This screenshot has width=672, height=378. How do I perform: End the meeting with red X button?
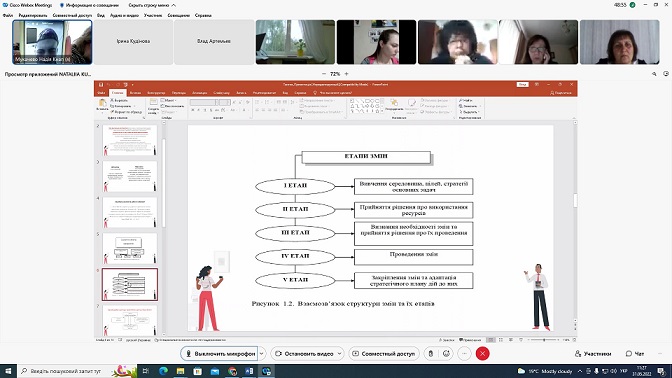pos(483,354)
